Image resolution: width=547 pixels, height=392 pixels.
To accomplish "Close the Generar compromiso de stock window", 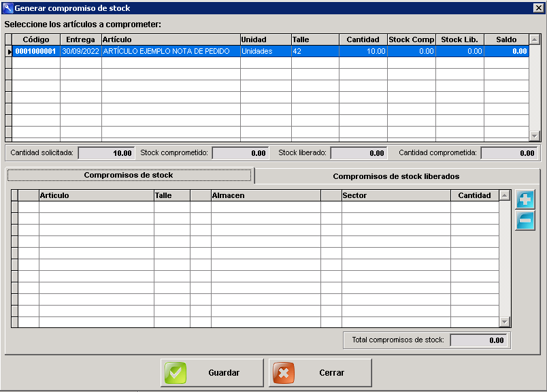I will (x=538, y=7).
